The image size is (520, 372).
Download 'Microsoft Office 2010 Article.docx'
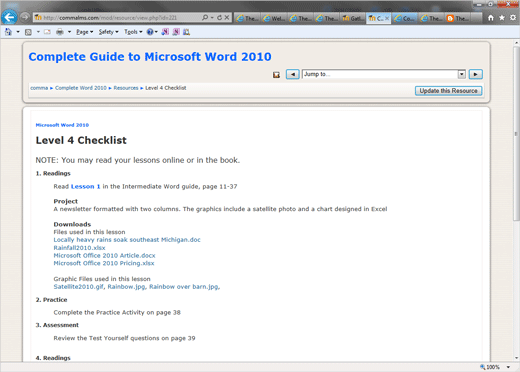[104, 255]
